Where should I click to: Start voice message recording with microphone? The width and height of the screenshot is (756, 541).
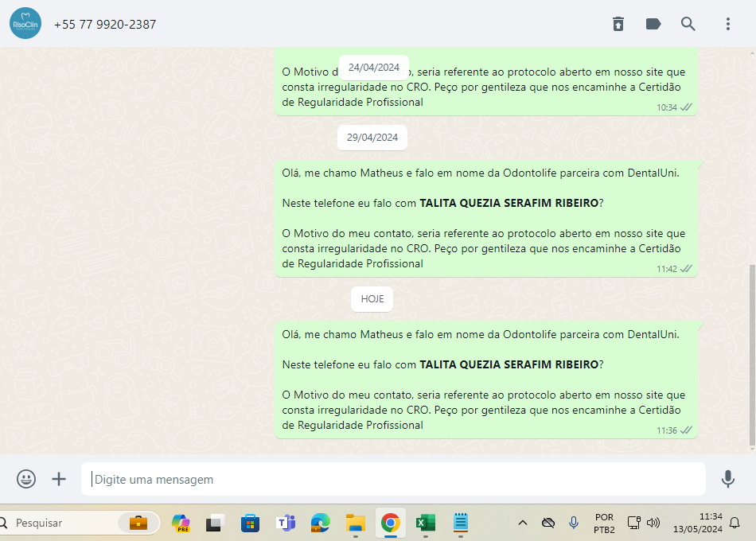coord(728,479)
